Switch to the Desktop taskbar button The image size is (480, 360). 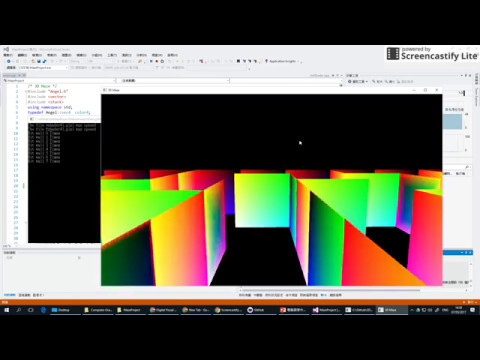click(65, 310)
